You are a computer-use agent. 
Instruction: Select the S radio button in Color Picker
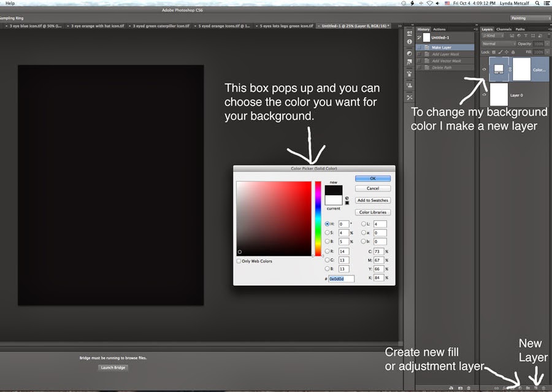(328, 233)
